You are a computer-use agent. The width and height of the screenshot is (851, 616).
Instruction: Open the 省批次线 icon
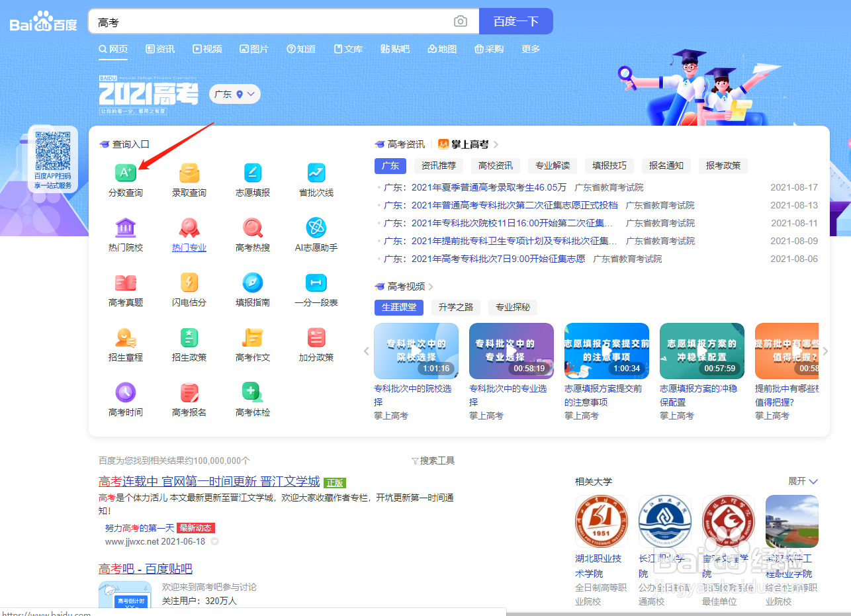tap(316, 173)
